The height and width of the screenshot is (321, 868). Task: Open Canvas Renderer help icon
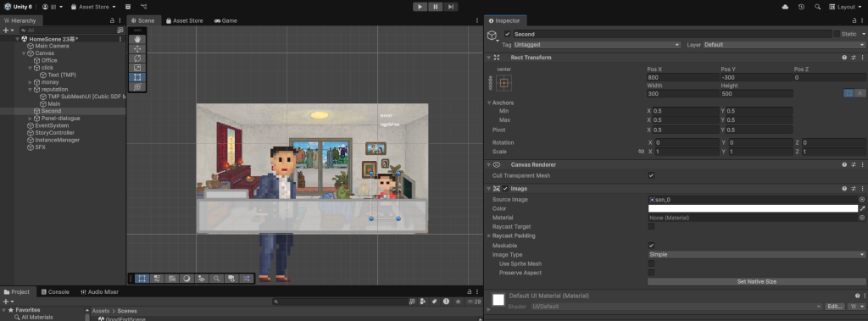point(844,164)
